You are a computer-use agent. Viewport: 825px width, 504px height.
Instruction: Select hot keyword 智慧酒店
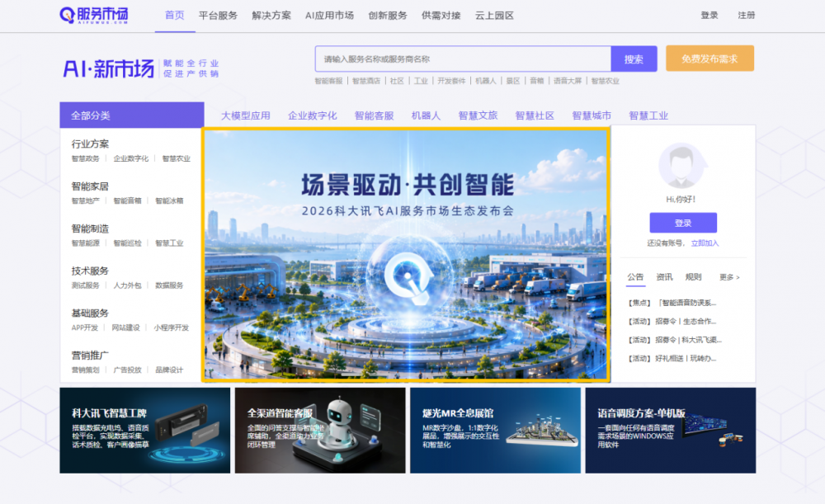point(366,81)
